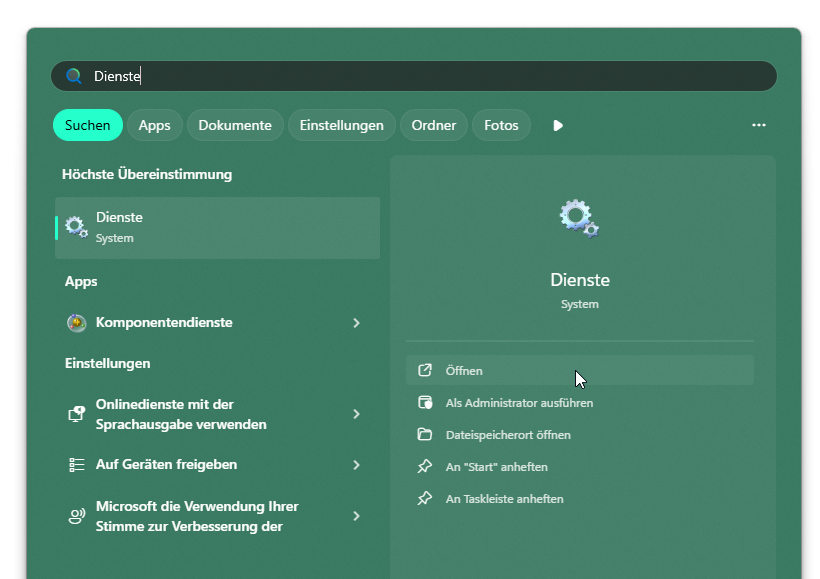Click the administrator shield icon
The image size is (820, 579).
[x=425, y=402]
